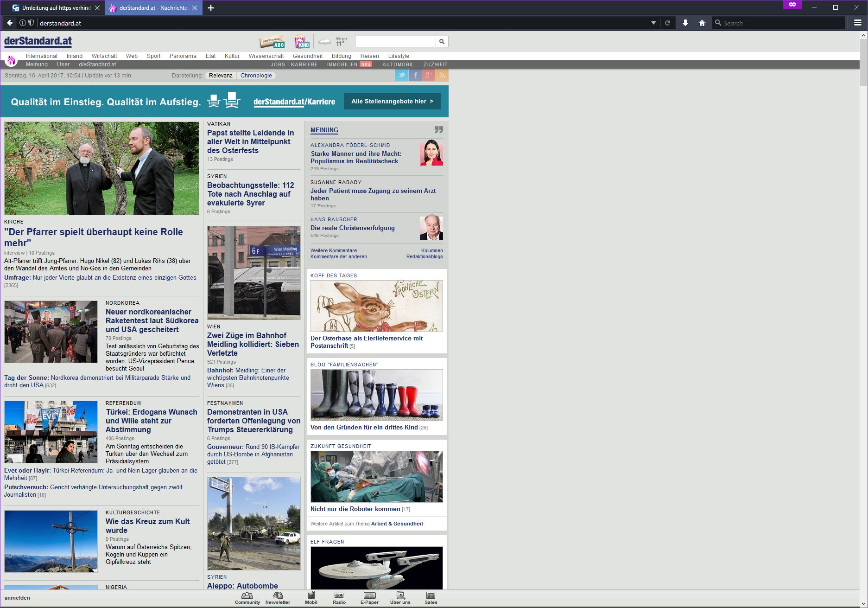Reload the page with the refresh icon
Viewport: 868px width, 608px height.
tap(667, 23)
